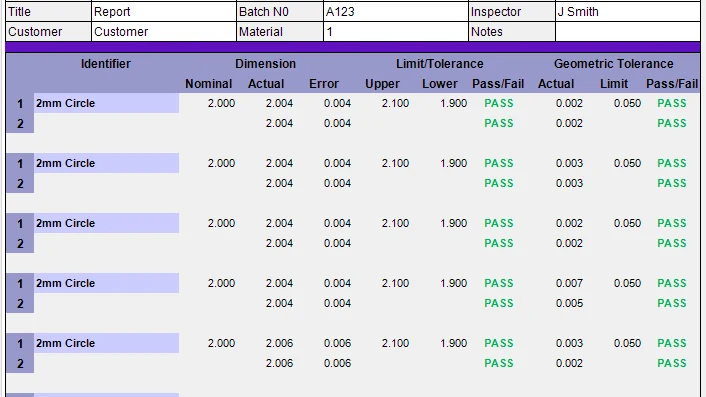The image size is (706, 397).
Task: Click the "Geometric Tolerance" column group header
Action: tap(614, 64)
